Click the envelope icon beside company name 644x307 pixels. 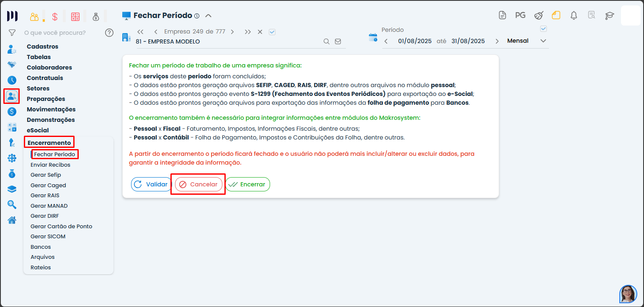tap(338, 41)
